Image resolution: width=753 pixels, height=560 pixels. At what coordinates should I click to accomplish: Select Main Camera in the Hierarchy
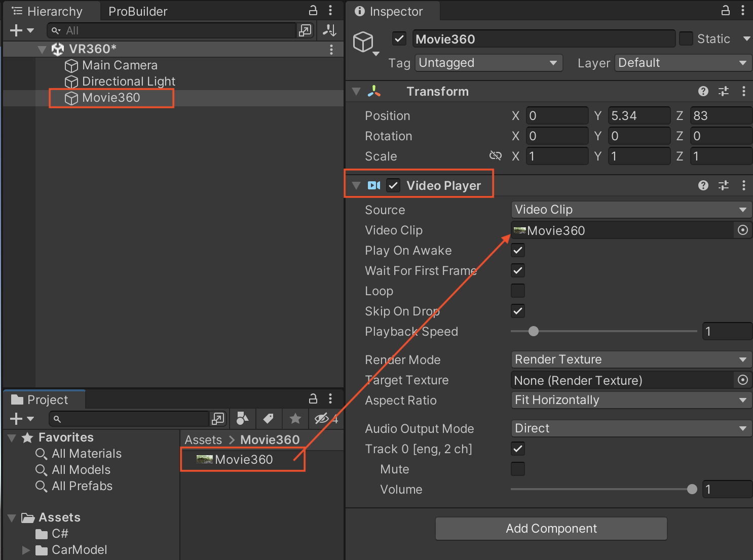[x=120, y=65]
